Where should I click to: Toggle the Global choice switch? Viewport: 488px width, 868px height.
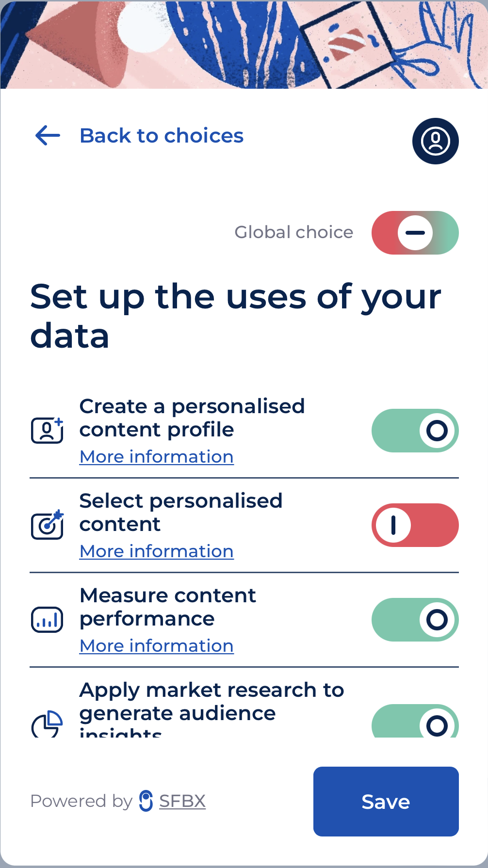click(415, 233)
